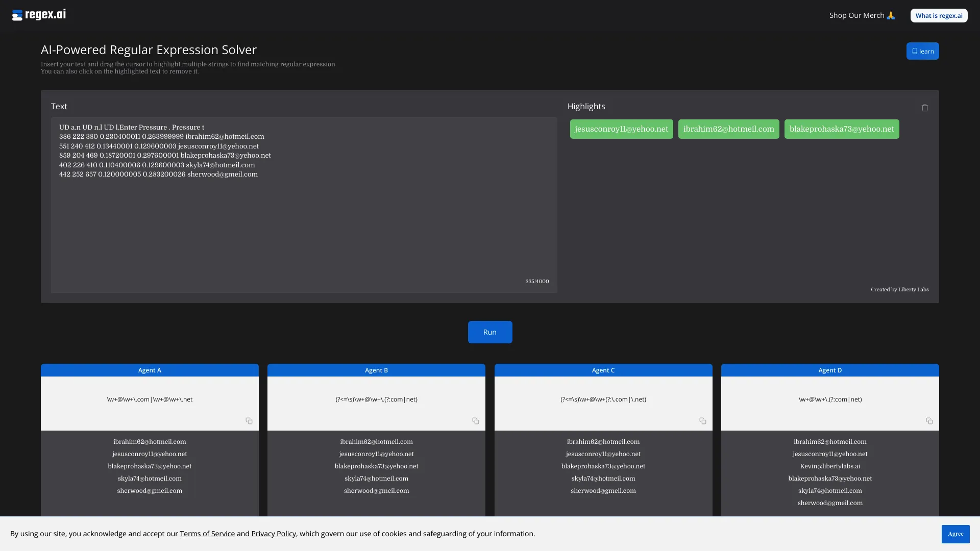Open Terms of Service link
Screen dimensions: 980x551
click(x=207, y=534)
